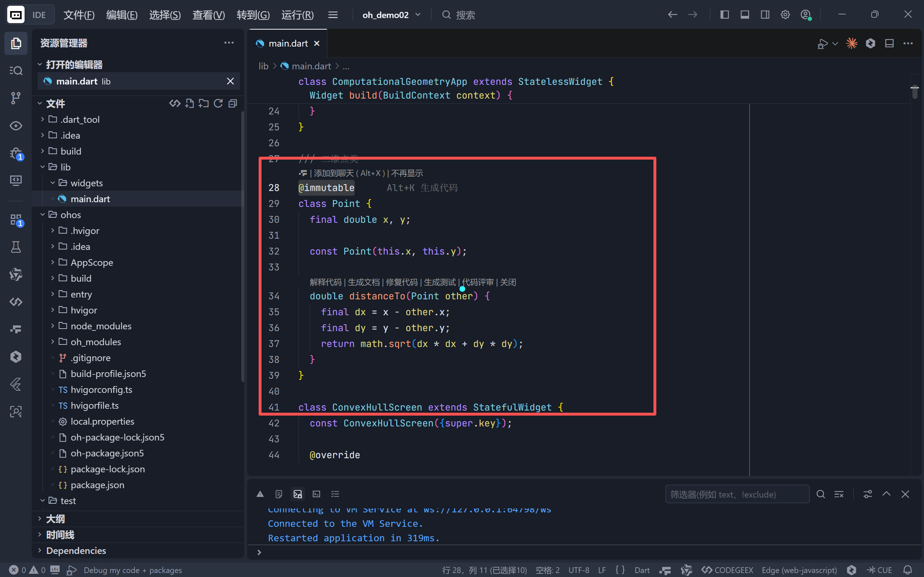Image resolution: width=924 pixels, height=577 pixels.
Task: Open the Extensions view in activity bar
Action: [x=16, y=220]
